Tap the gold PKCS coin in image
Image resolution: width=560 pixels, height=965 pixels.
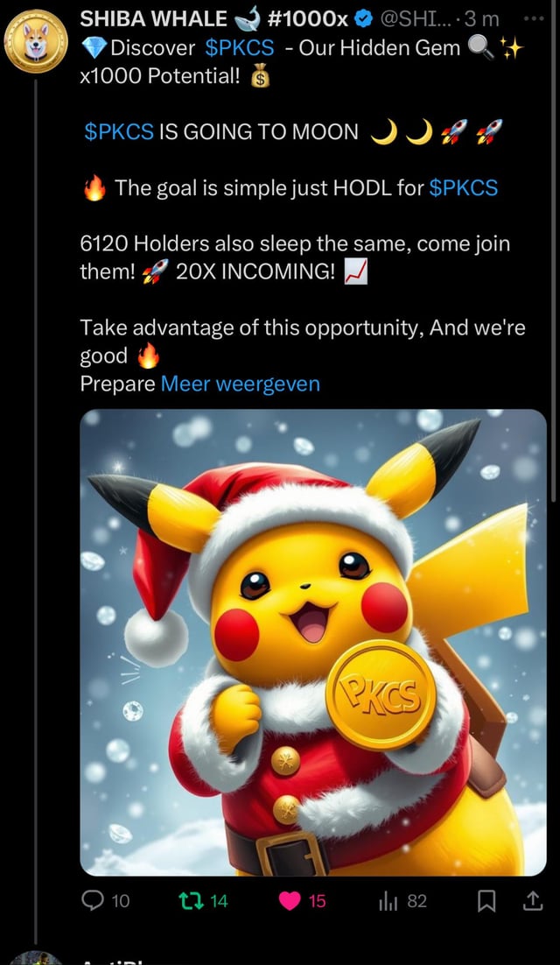coord(381,694)
